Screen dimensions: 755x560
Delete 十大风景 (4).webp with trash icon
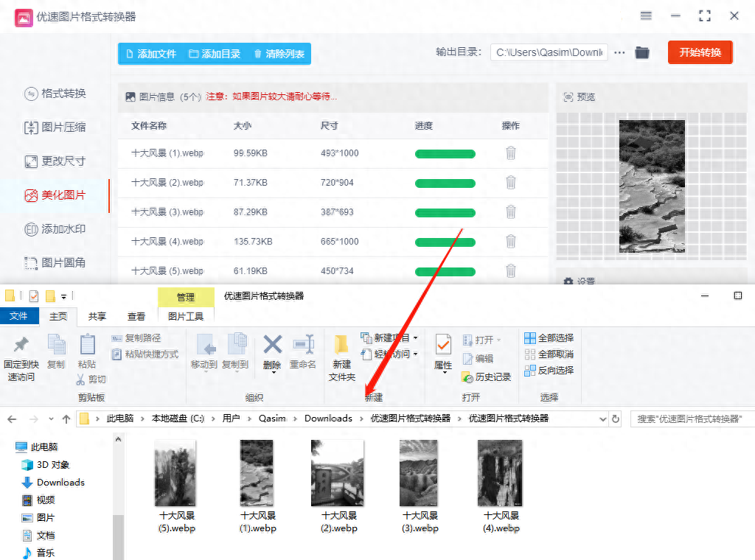click(x=511, y=241)
